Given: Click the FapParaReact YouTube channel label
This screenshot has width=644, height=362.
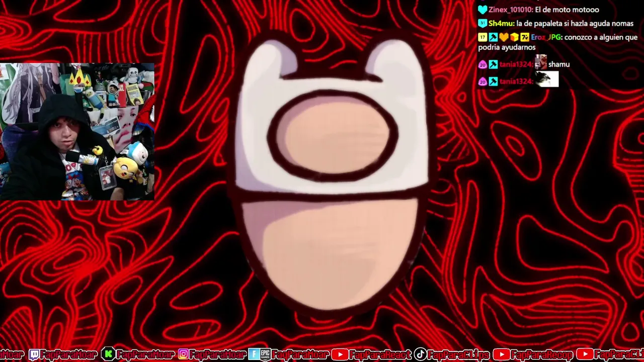Looking at the screenshot, I should [x=380, y=354].
